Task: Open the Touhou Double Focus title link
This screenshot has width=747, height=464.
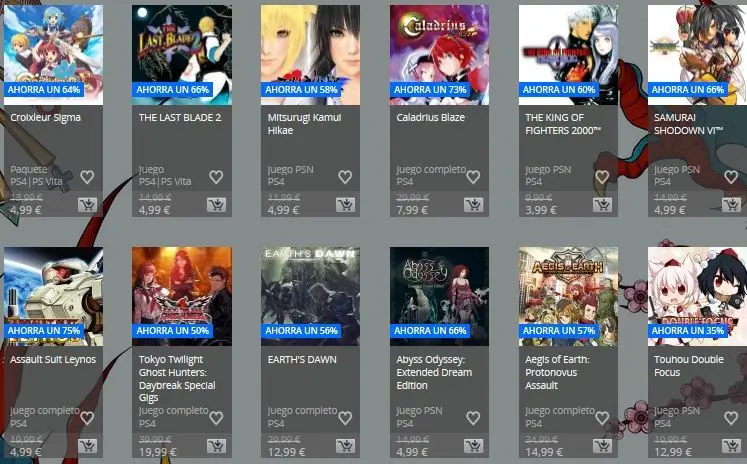Action: pos(688,366)
